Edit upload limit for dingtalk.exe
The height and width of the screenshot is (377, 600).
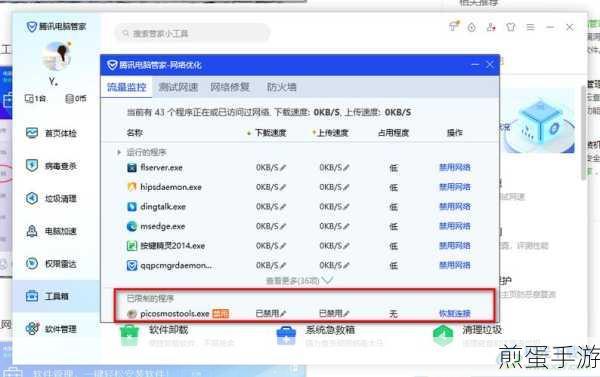tap(346, 207)
